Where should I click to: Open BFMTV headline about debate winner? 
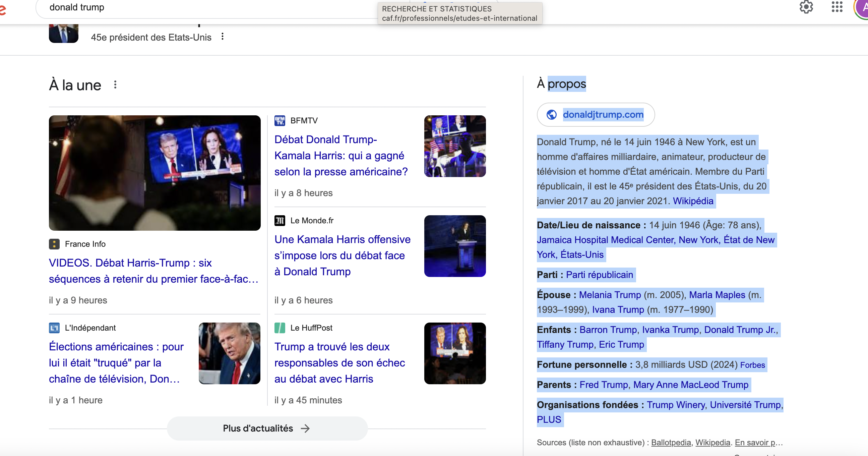(341, 156)
